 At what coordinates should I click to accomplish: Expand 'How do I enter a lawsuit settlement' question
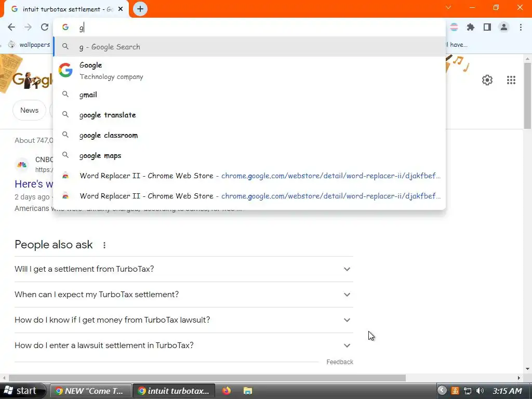click(x=183, y=345)
